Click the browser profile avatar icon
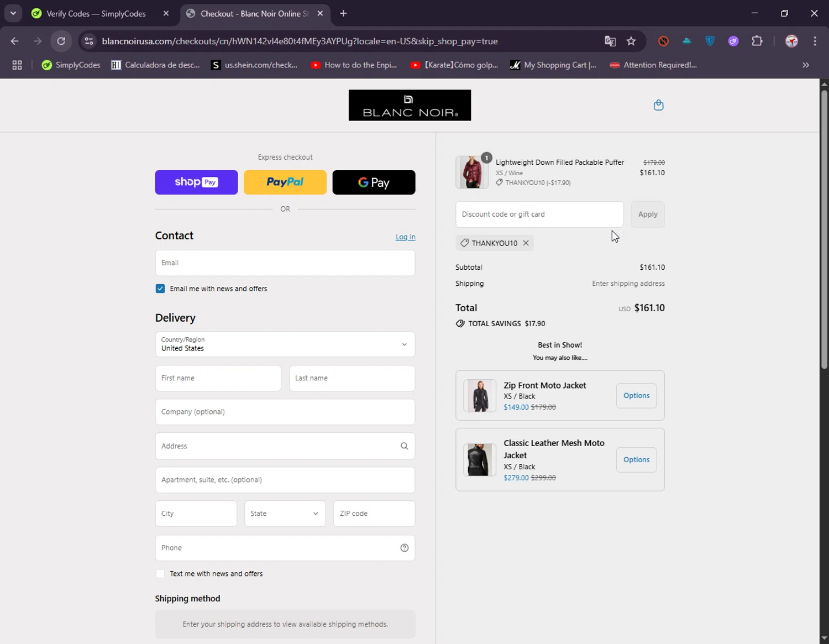The width and height of the screenshot is (829, 644). point(791,41)
